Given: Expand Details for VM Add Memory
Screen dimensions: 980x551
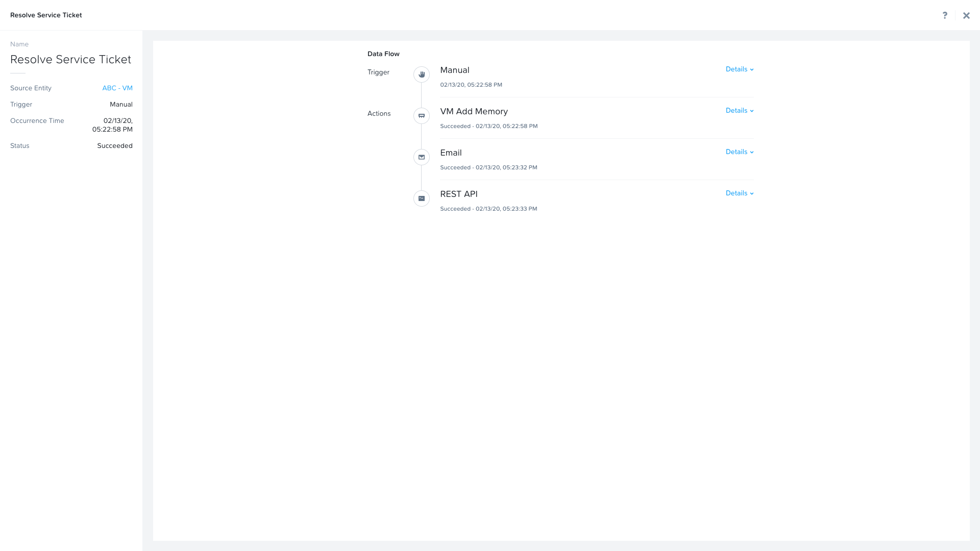Looking at the screenshot, I should (740, 111).
